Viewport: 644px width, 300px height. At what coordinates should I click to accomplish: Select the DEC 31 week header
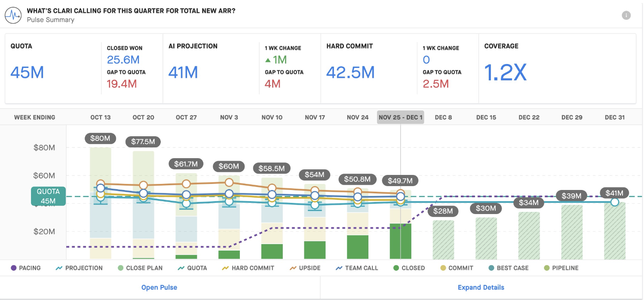(615, 117)
